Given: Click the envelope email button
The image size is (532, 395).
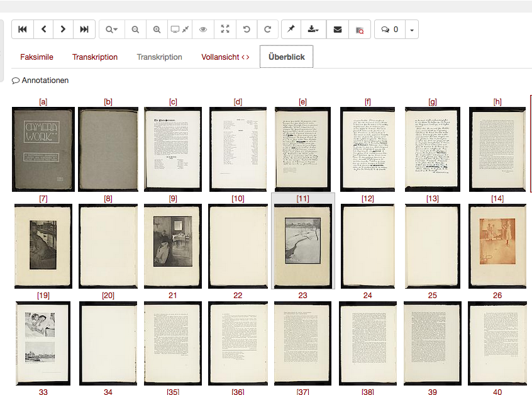Looking at the screenshot, I should point(338,30).
